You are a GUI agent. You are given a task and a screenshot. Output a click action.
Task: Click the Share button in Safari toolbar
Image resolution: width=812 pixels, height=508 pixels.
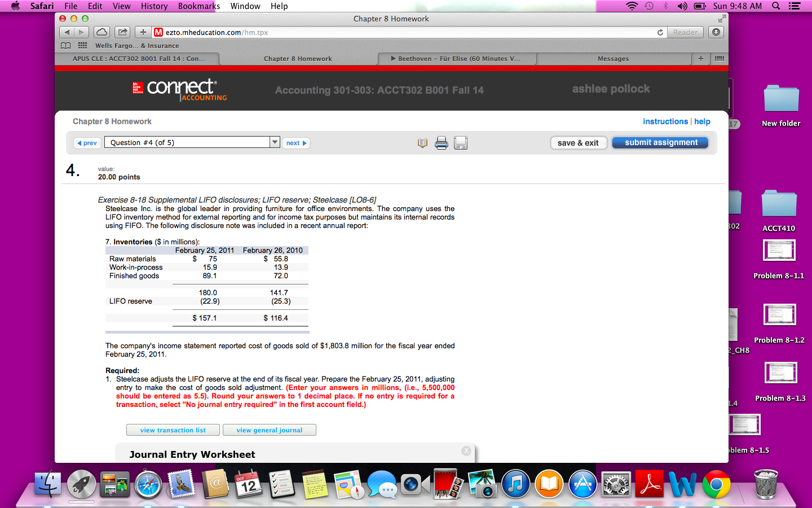(x=122, y=32)
